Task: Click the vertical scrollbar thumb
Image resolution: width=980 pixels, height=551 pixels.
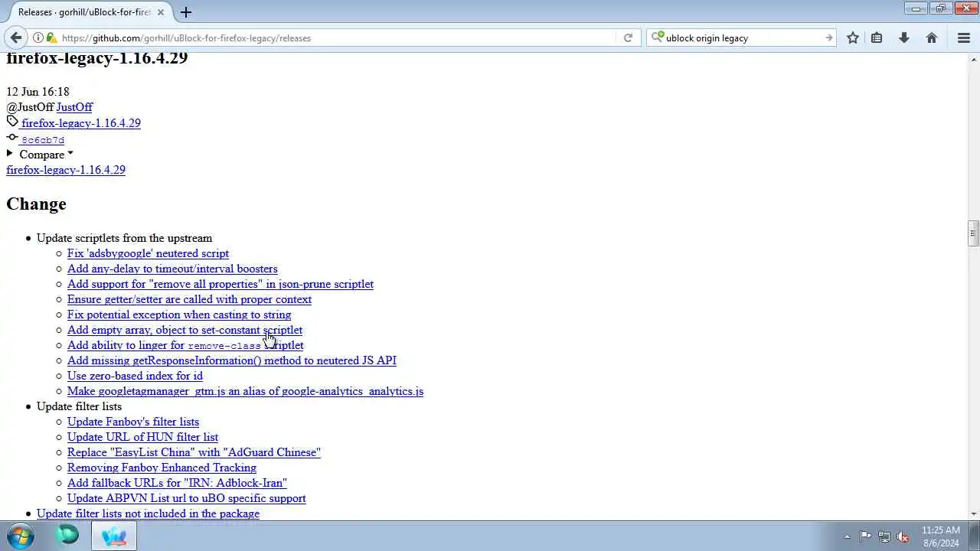Action: coord(973,233)
